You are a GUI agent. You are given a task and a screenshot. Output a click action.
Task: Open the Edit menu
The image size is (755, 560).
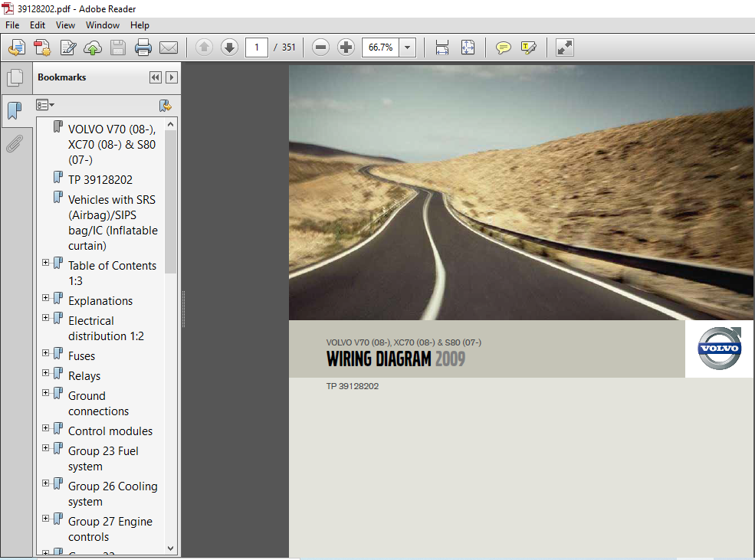coord(37,25)
